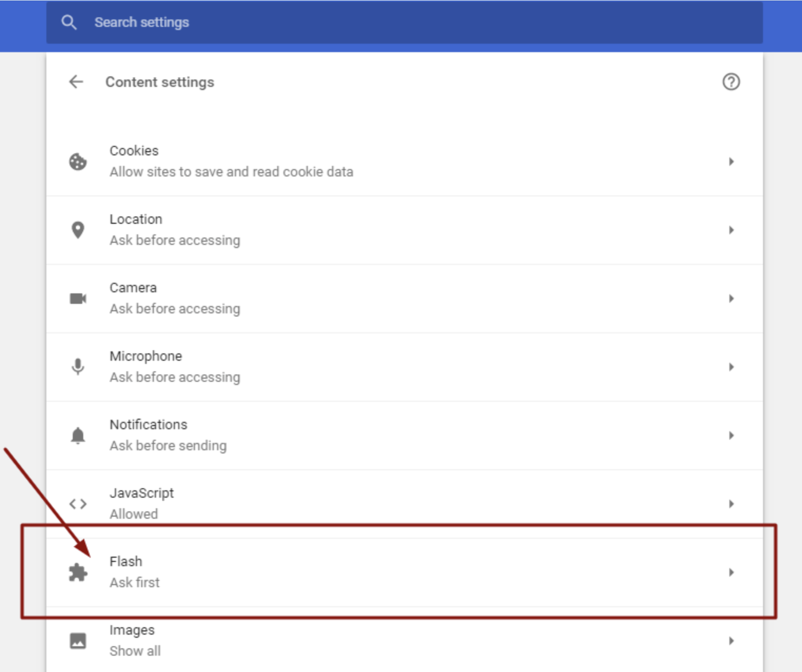Expand the Cookies settings via its arrow
802x672 pixels.
click(x=731, y=162)
